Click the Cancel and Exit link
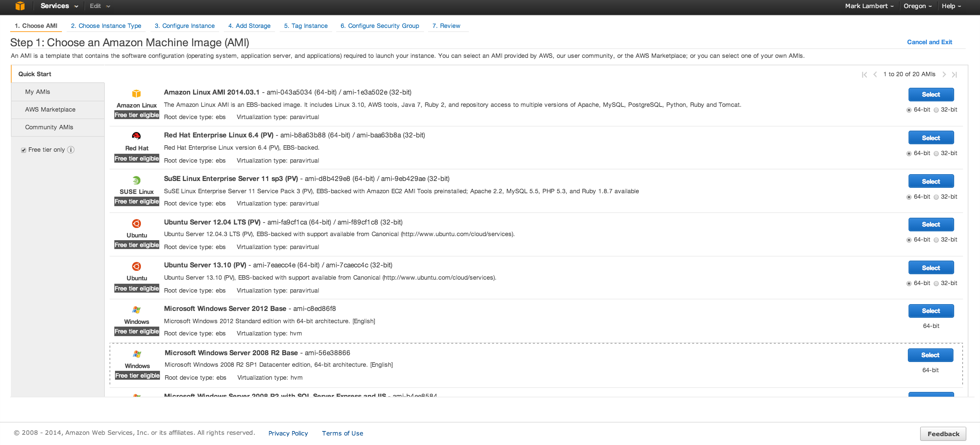 pyautogui.click(x=929, y=42)
